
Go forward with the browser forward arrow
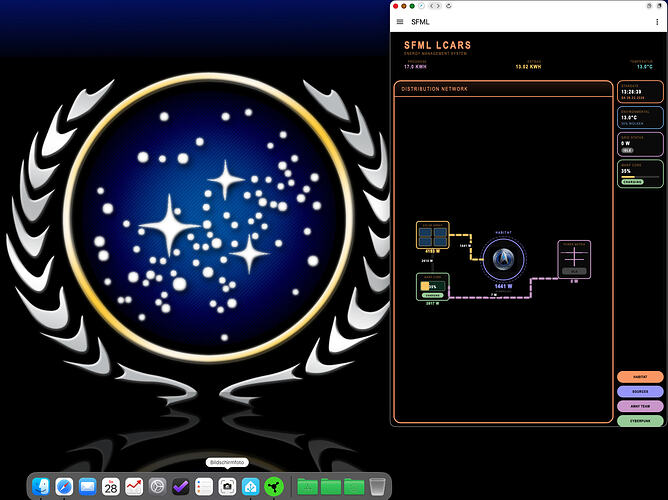[438, 6]
